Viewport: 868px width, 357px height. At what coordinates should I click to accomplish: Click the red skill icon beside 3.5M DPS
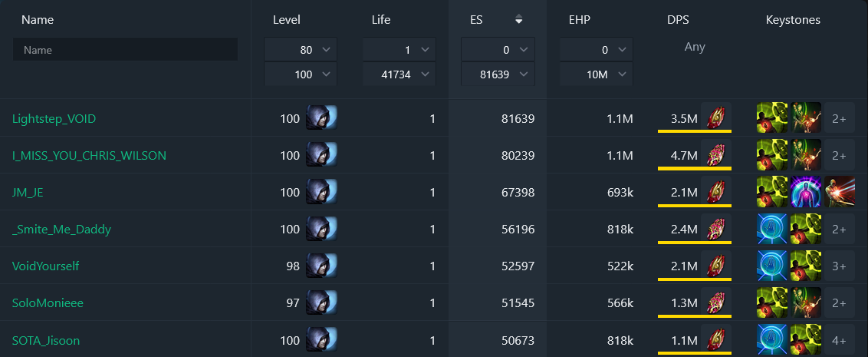pyautogui.click(x=716, y=119)
